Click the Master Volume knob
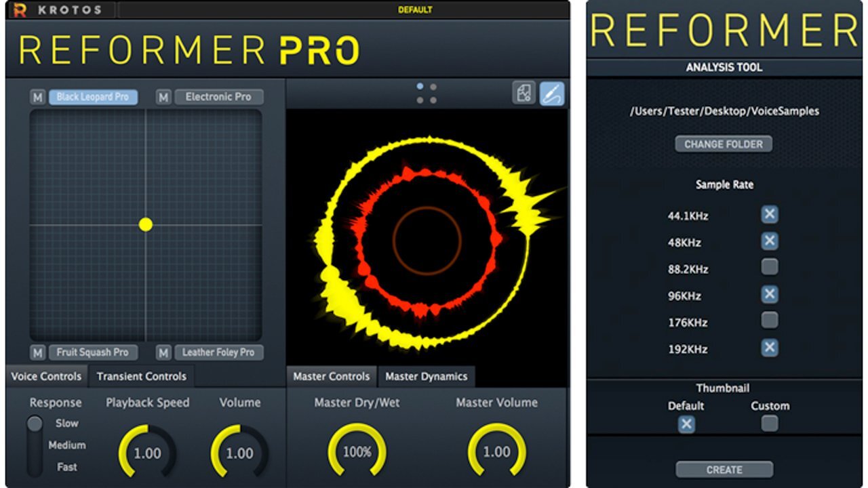This screenshot has height=488, width=868. coord(497,451)
